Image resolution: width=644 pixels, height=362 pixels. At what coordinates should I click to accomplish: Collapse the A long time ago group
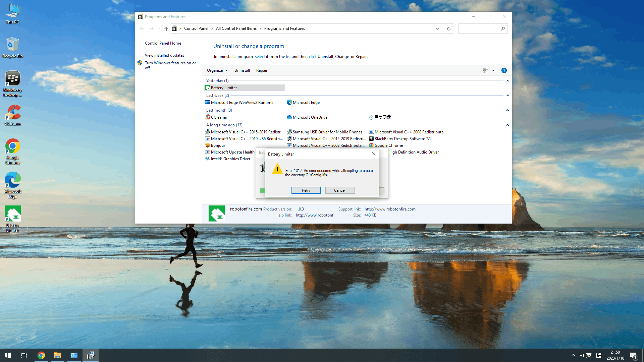[x=507, y=125]
